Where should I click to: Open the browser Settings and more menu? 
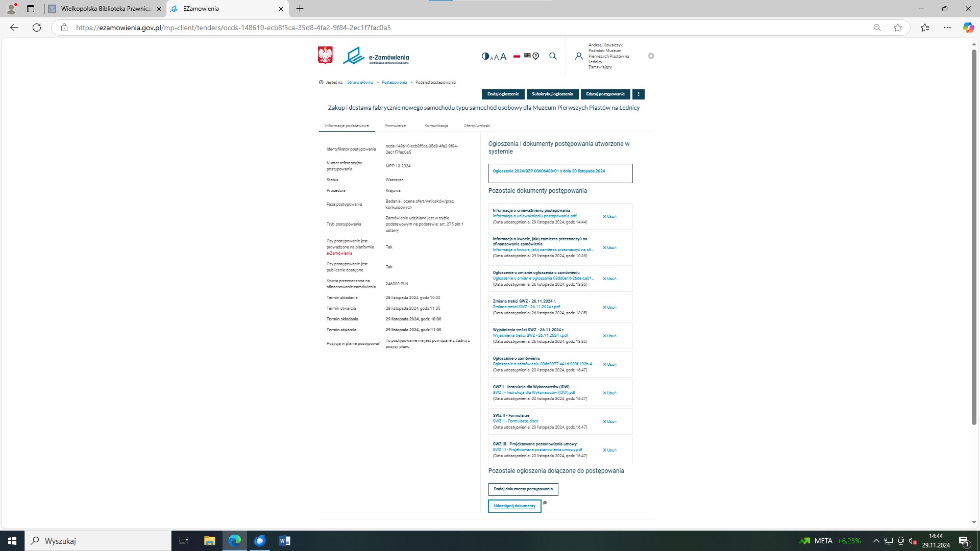[947, 28]
